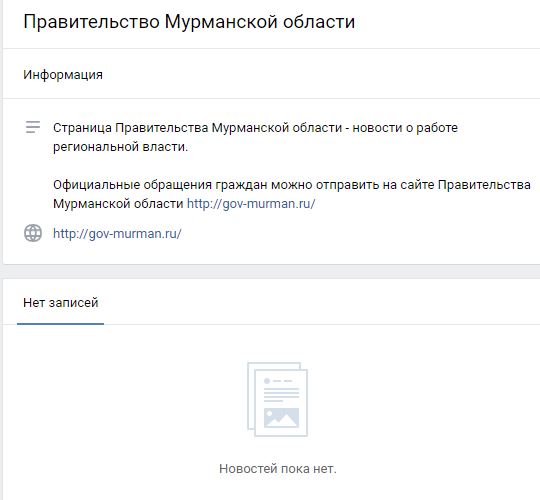The image size is (540, 500).
Task: Click the word 'Правительство' in the heading
Action: tap(92, 22)
